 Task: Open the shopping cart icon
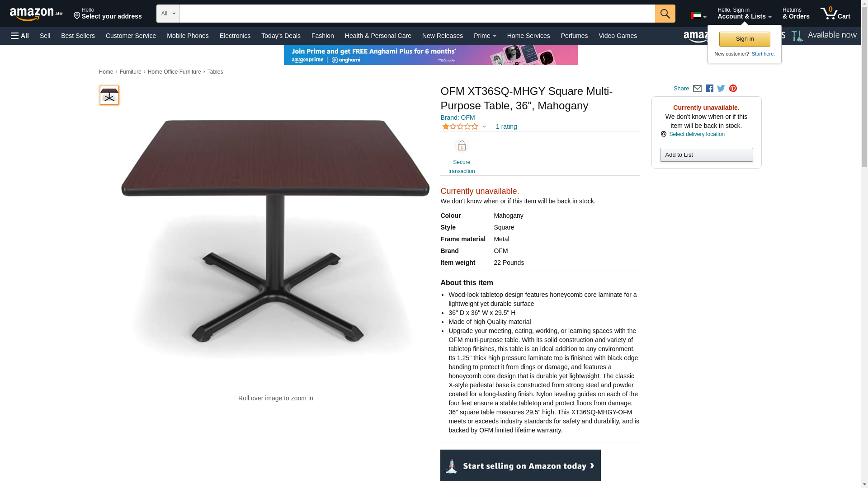coord(835,14)
